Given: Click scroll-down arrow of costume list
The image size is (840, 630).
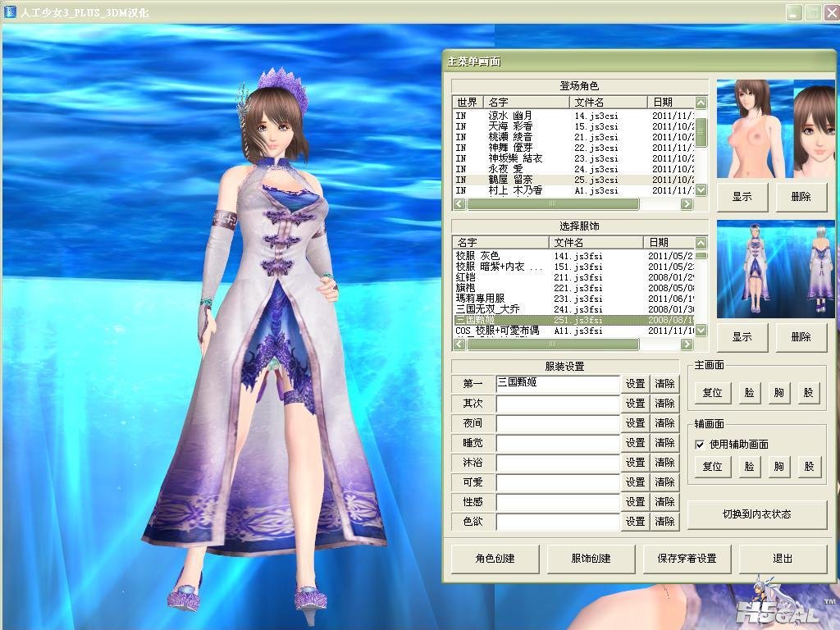Looking at the screenshot, I should coord(701,331).
